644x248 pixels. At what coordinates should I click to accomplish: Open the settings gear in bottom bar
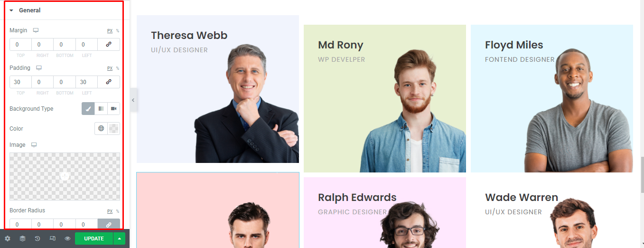pos(8,238)
